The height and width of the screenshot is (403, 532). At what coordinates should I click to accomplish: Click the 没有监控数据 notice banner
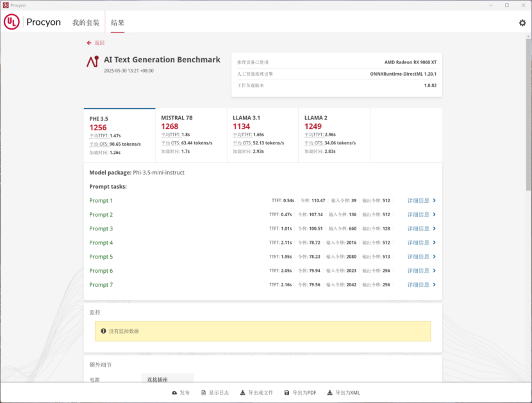click(x=263, y=331)
